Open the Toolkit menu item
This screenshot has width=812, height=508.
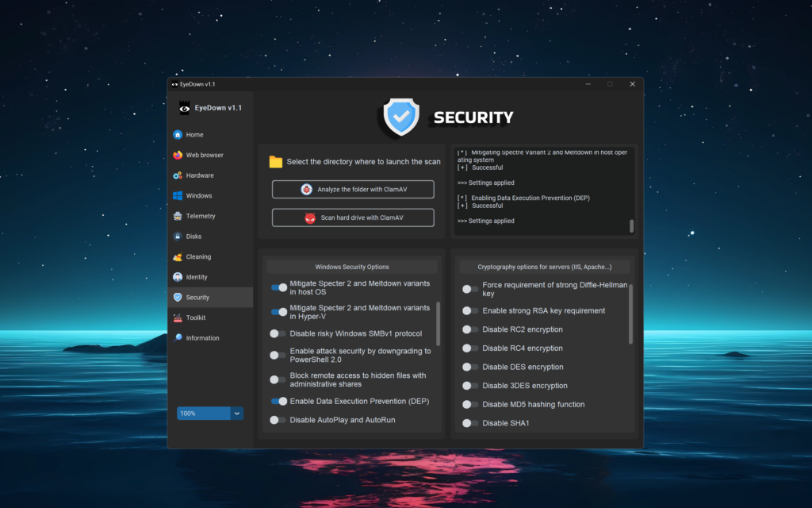point(195,317)
